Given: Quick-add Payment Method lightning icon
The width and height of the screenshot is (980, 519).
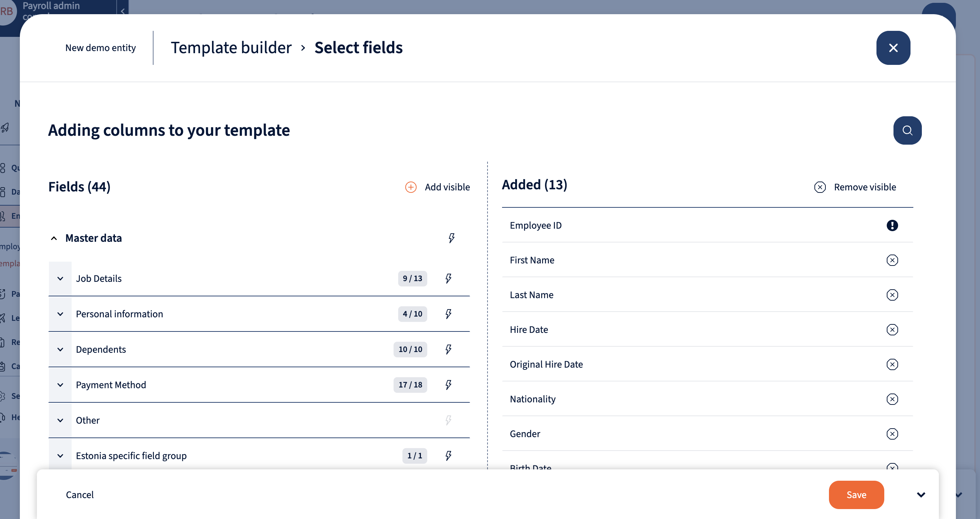Looking at the screenshot, I should pyautogui.click(x=448, y=384).
